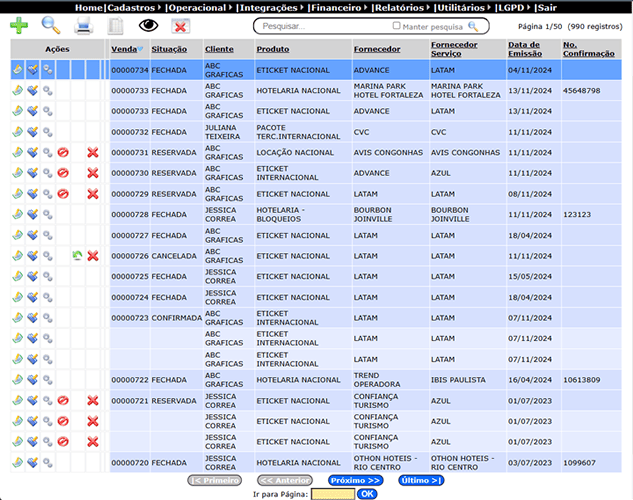Image resolution: width=633 pixels, height=500 pixels.
Task: Click the red cancel circle for sale 00000721
Action: 63,400
